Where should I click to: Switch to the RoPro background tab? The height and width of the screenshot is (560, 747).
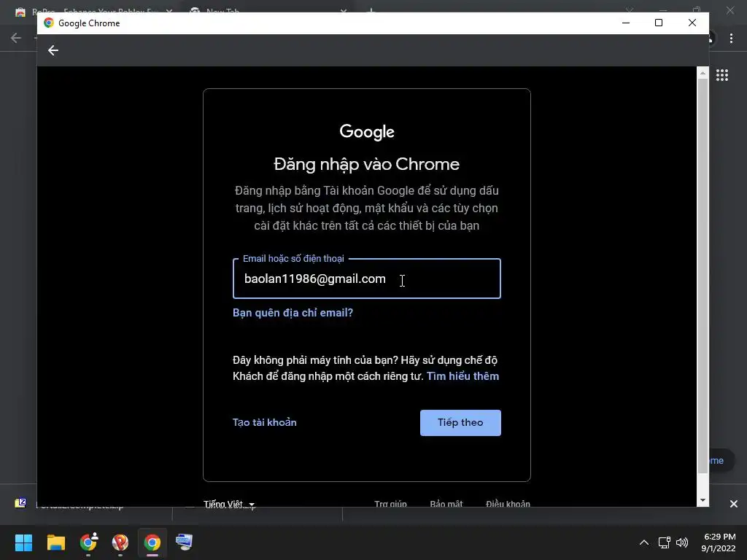pyautogui.click(x=93, y=10)
